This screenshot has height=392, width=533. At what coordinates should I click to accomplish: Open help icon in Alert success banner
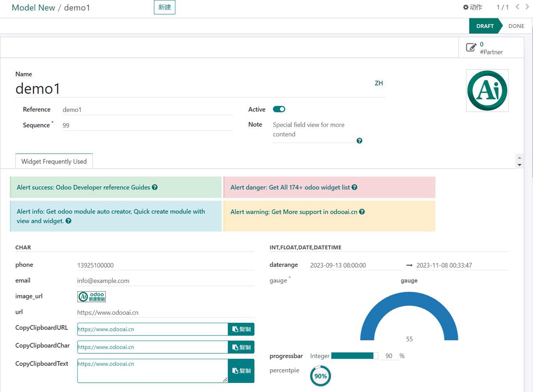point(154,187)
